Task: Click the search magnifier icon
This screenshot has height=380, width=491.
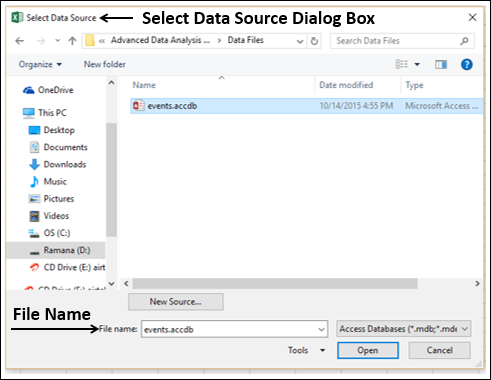Action: (x=464, y=41)
